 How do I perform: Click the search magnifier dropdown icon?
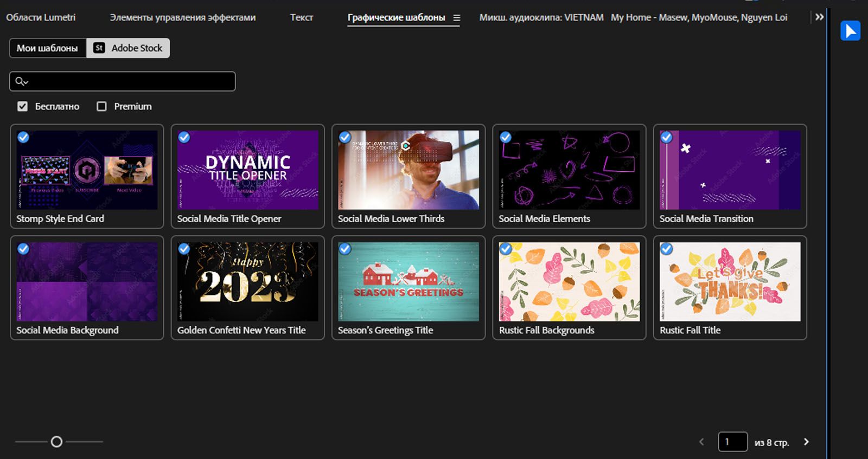(x=21, y=81)
